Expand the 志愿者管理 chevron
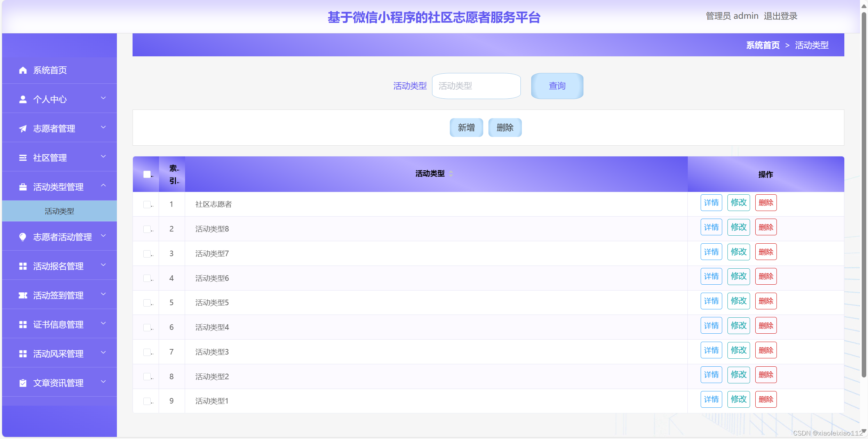The height and width of the screenshot is (439, 868). click(x=103, y=128)
